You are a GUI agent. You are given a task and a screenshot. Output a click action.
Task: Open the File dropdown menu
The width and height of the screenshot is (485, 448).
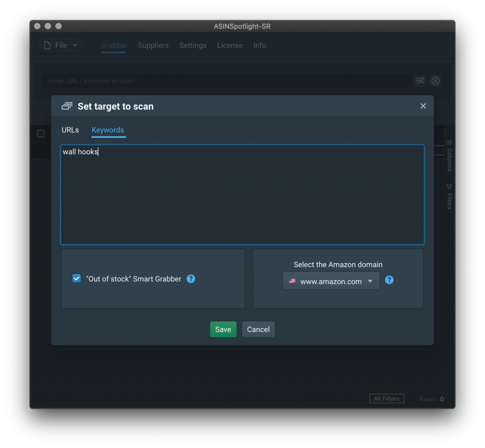pyautogui.click(x=61, y=46)
